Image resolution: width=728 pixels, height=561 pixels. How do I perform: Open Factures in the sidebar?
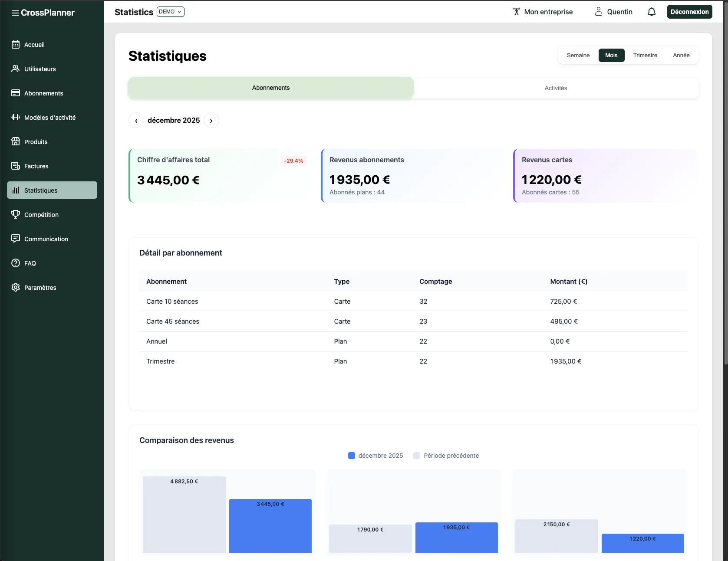(x=36, y=166)
